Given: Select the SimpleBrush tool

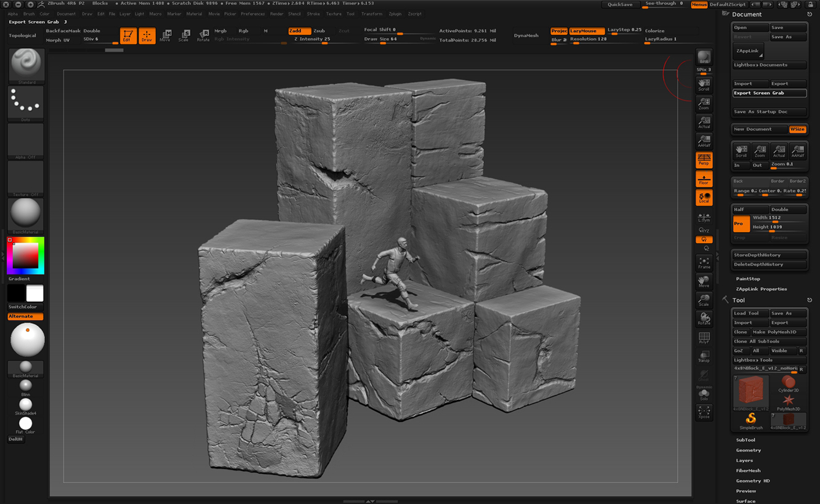Looking at the screenshot, I should pos(751,421).
